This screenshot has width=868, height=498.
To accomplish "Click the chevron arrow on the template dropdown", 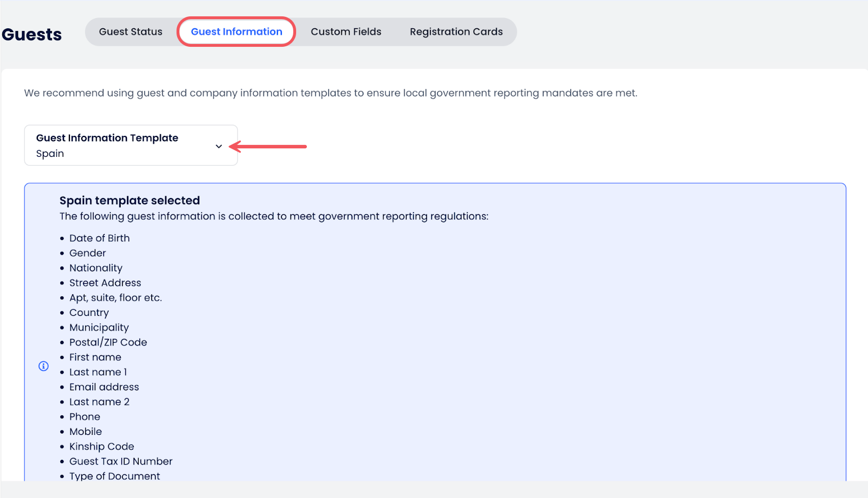I will coord(219,146).
